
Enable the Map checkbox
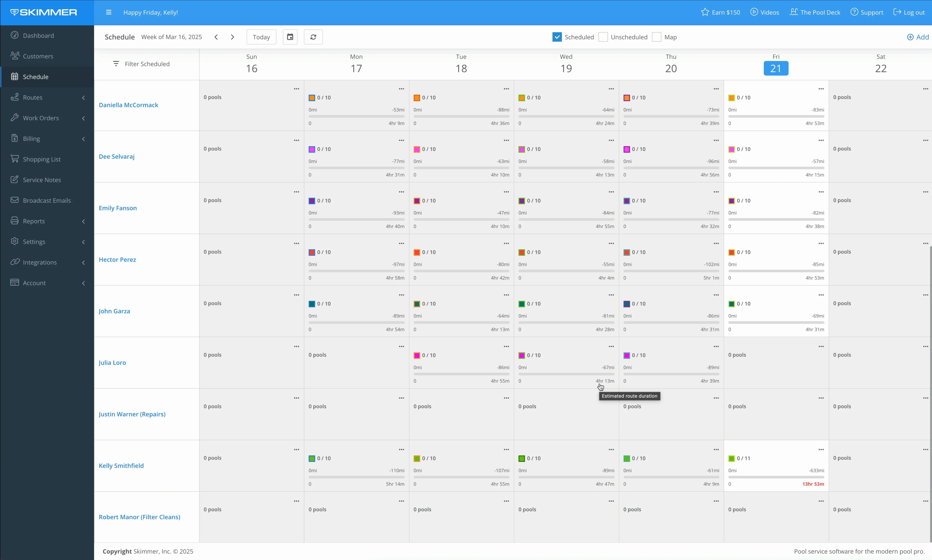[657, 37]
